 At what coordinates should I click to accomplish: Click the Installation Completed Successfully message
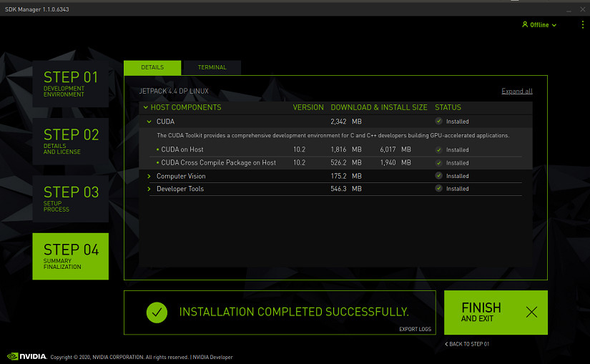[x=294, y=312]
